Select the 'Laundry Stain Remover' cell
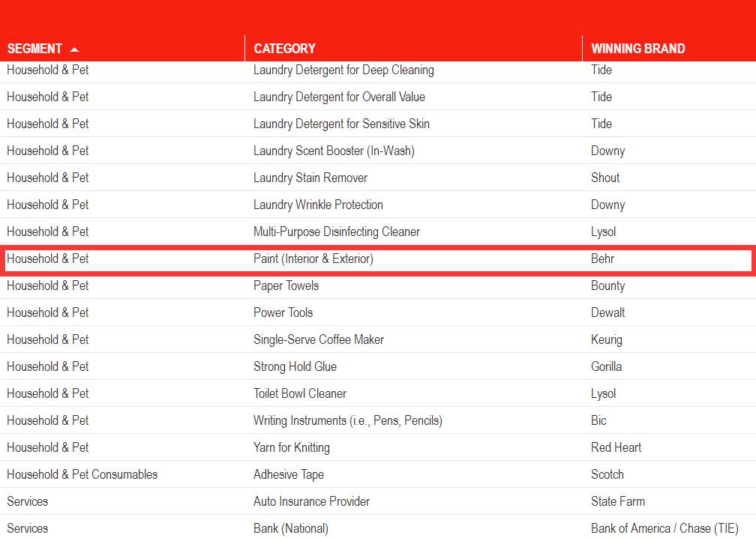 tap(310, 178)
